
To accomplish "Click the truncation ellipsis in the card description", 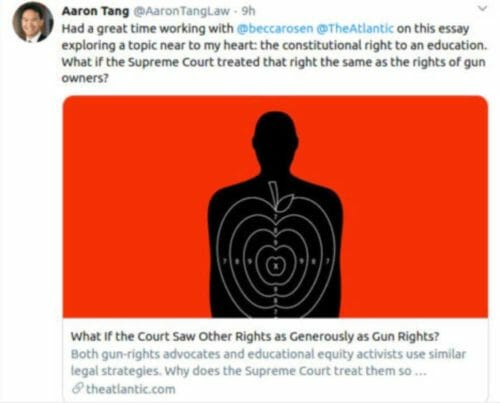I will [421, 371].
